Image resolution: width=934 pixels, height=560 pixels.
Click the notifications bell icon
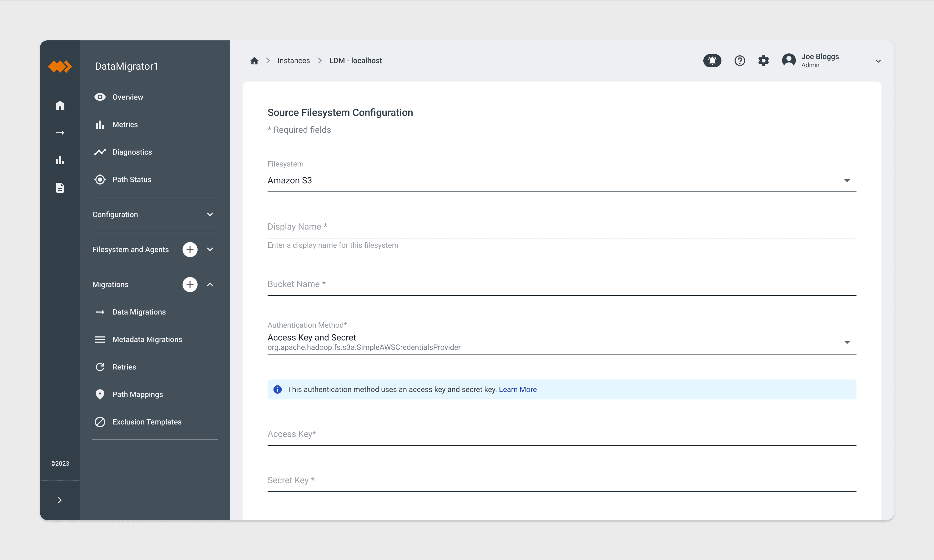[x=712, y=60]
